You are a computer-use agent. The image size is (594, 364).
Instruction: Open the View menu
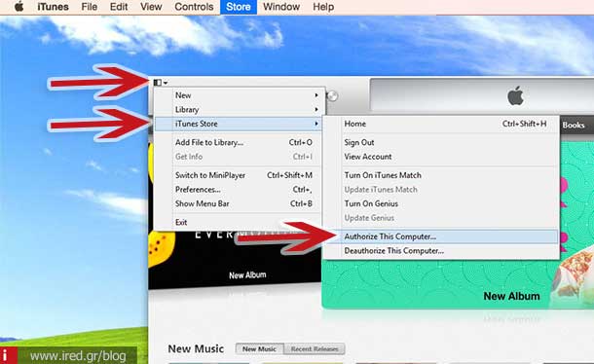[151, 7]
